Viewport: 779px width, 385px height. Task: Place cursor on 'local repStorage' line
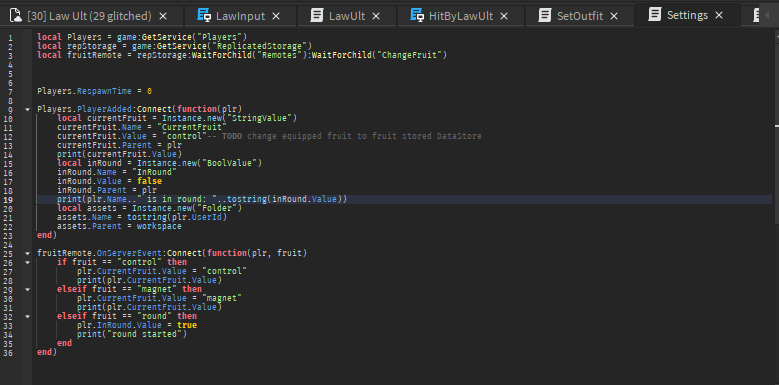coord(174,46)
